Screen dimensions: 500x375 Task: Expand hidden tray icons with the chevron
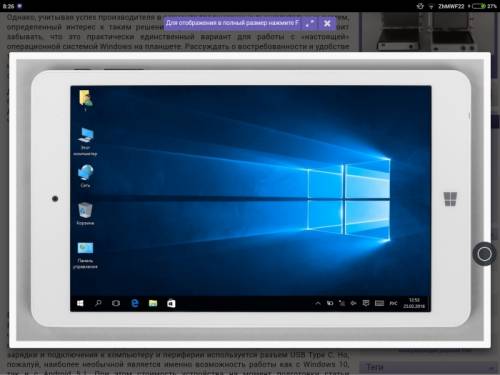[x=318, y=303]
